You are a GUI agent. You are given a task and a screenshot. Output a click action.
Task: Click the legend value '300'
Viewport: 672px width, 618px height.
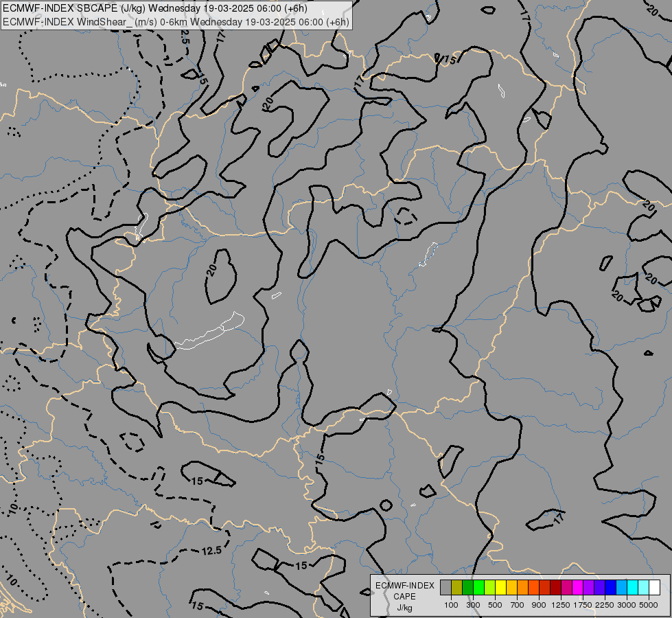[473, 605]
